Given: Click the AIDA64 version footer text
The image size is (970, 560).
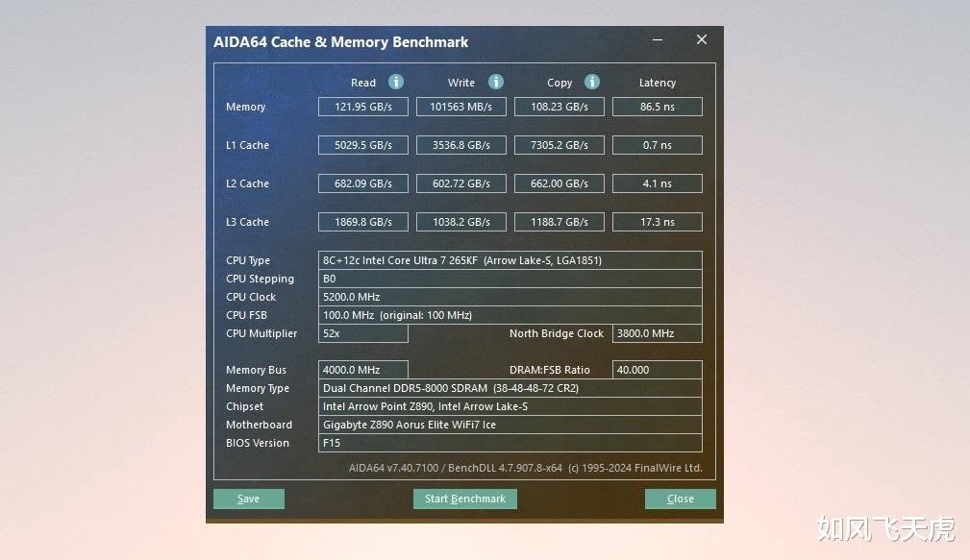Looking at the screenshot, I should click(525, 468).
